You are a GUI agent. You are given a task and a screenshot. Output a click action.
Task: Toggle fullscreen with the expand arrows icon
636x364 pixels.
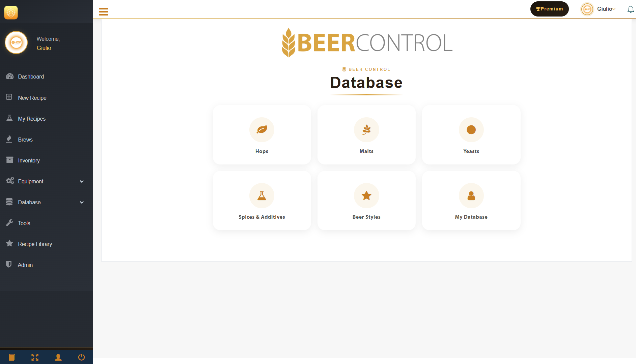(35, 357)
